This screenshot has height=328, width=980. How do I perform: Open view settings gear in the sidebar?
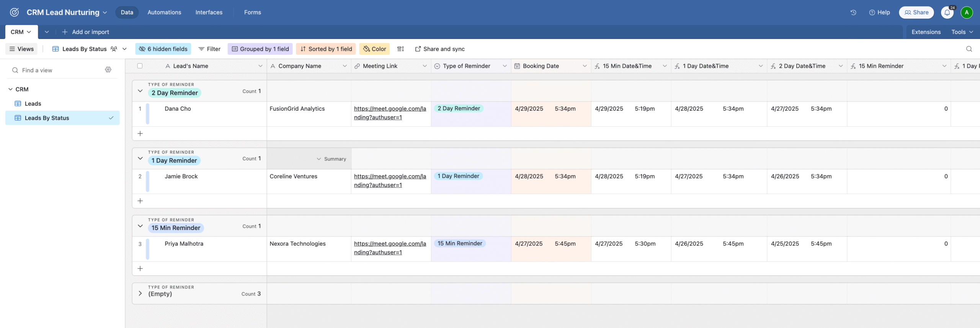coord(108,70)
